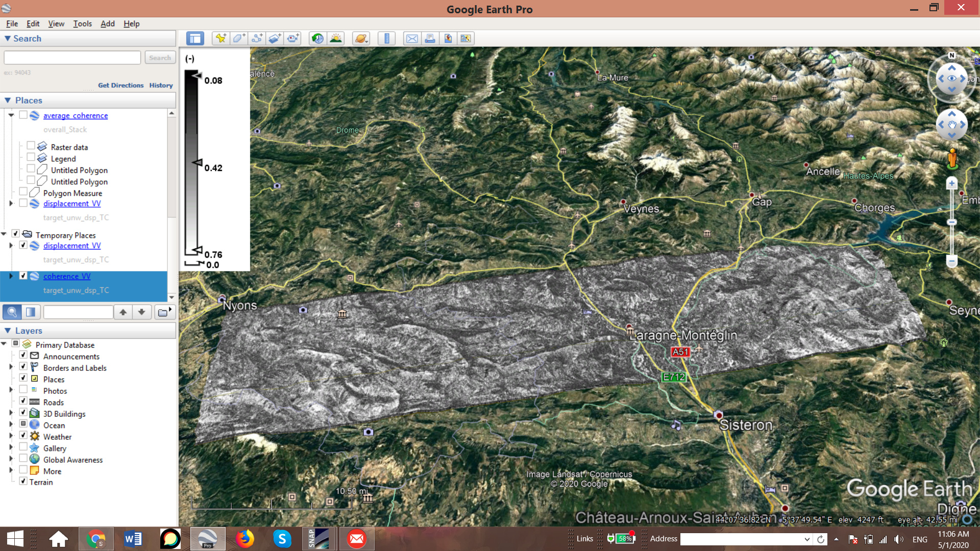Open SNAP application from the taskbar

(x=319, y=539)
